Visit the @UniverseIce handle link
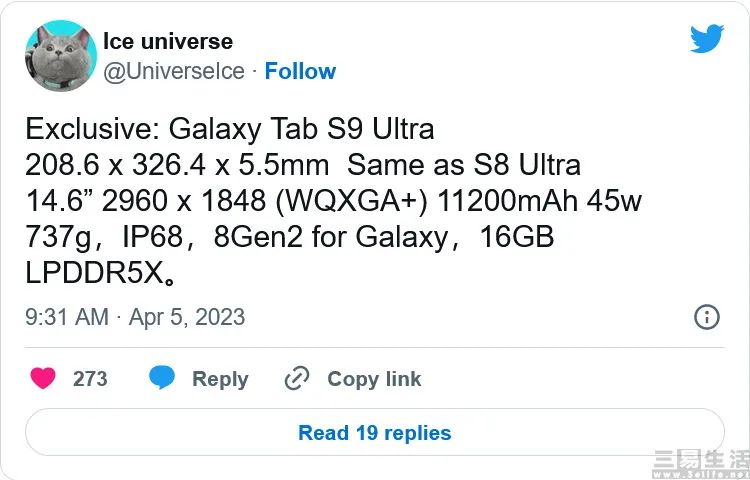 click(x=174, y=71)
